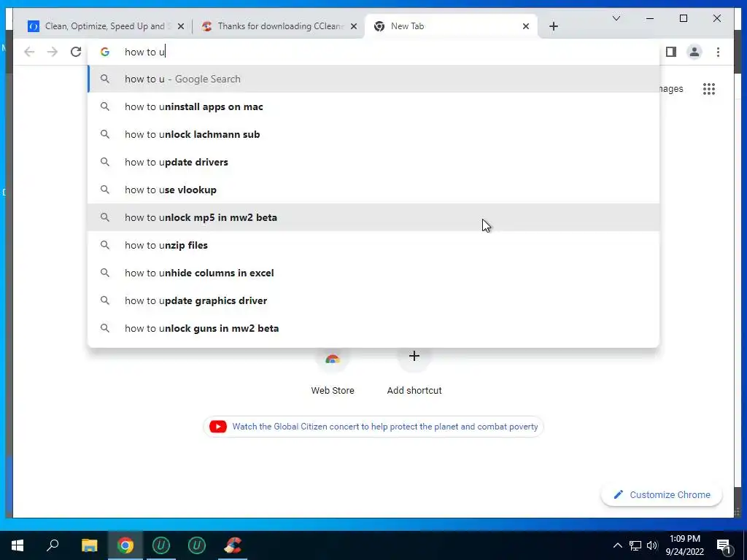Choose suggestion 'how to unzip files'
747x560 pixels.
tap(374, 245)
